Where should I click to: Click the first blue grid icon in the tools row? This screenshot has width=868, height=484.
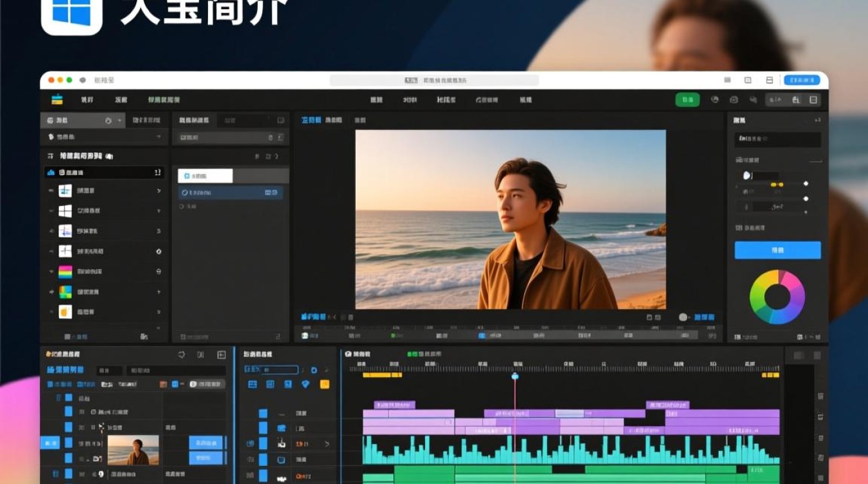pos(253,385)
